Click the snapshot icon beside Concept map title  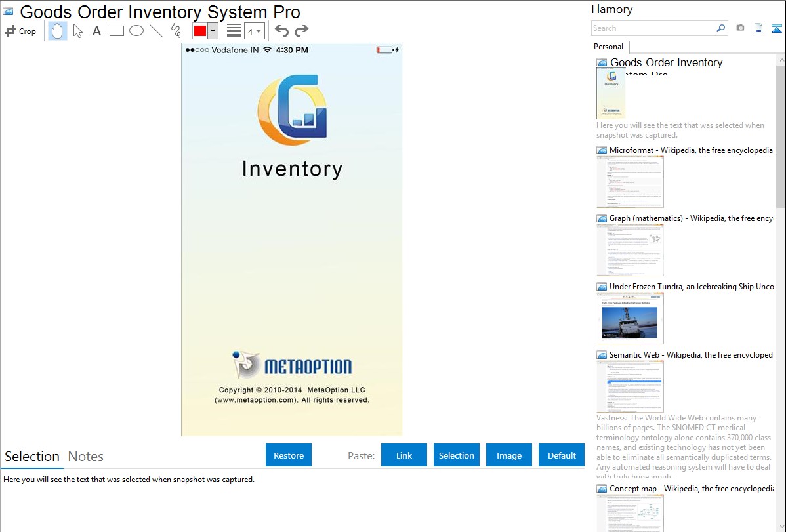[x=602, y=488]
